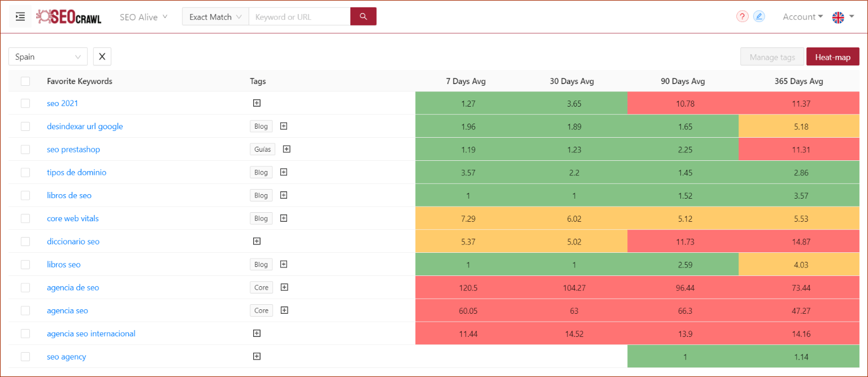Add tag to diccionario seo keyword
This screenshot has height=377, width=868.
coord(257,242)
